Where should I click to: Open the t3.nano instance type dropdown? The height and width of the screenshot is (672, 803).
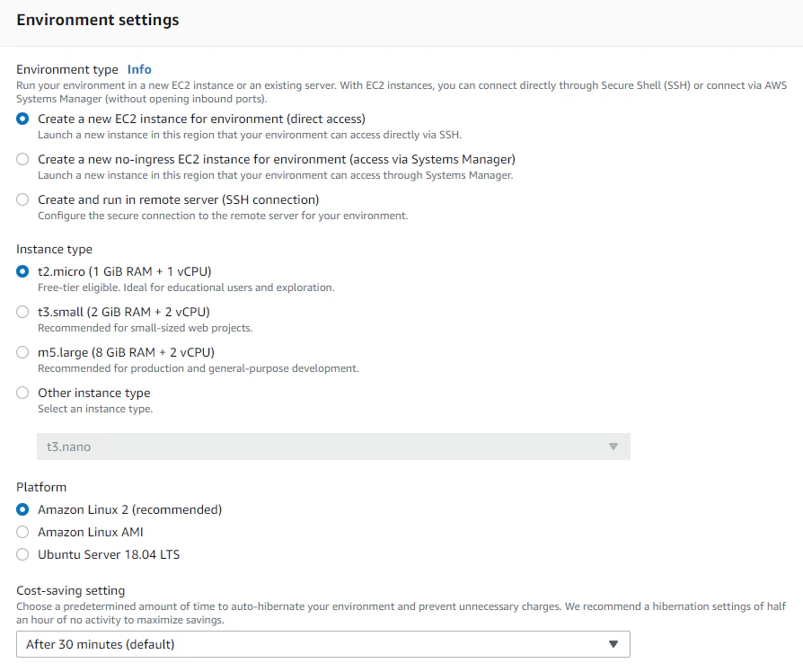point(333,447)
